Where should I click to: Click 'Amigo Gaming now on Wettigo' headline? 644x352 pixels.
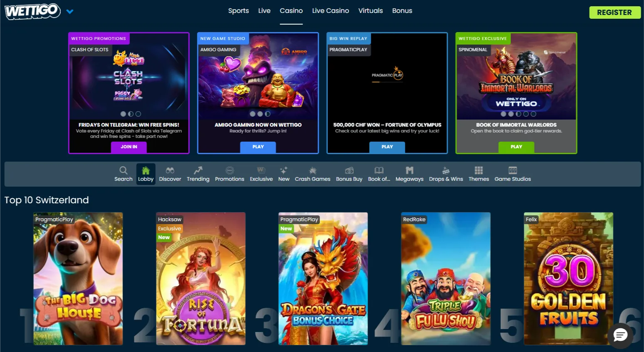tap(258, 125)
